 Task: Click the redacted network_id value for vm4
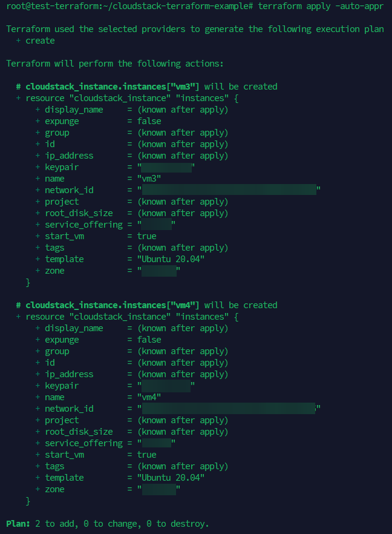click(x=229, y=409)
